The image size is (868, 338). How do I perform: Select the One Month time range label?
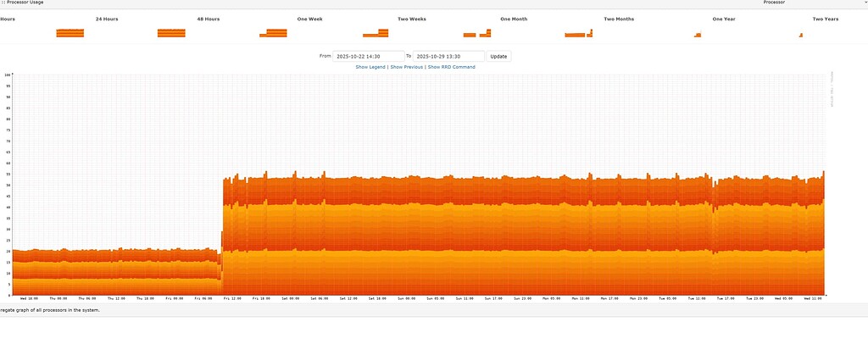pyautogui.click(x=514, y=19)
